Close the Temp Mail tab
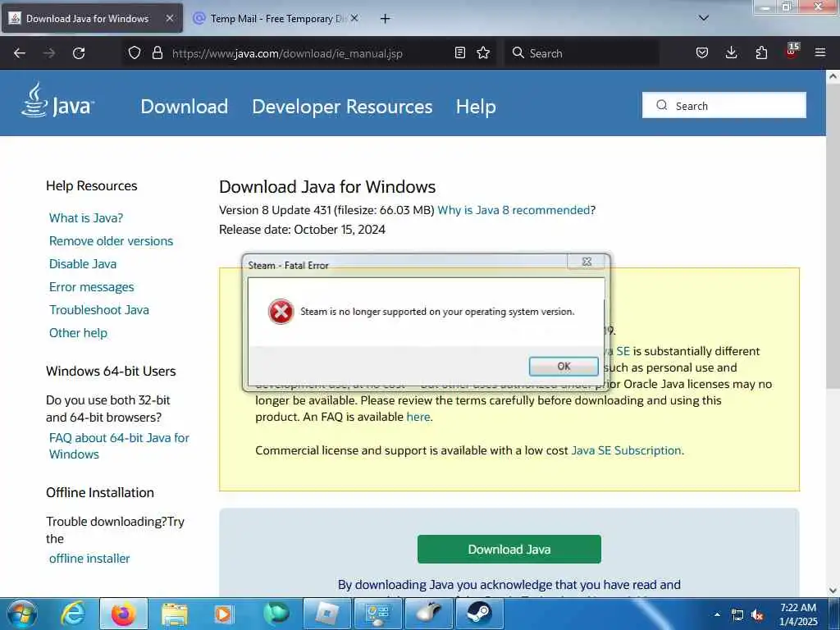The image size is (840, 630). pyautogui.click(x=354, y=18)
